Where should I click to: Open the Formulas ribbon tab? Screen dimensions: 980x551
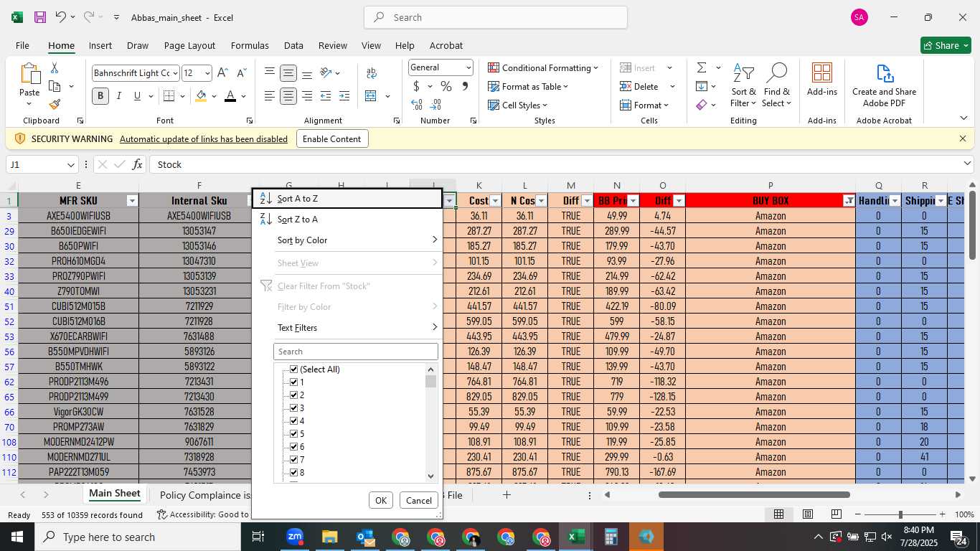pyautogui.click(x=250, y=45)
